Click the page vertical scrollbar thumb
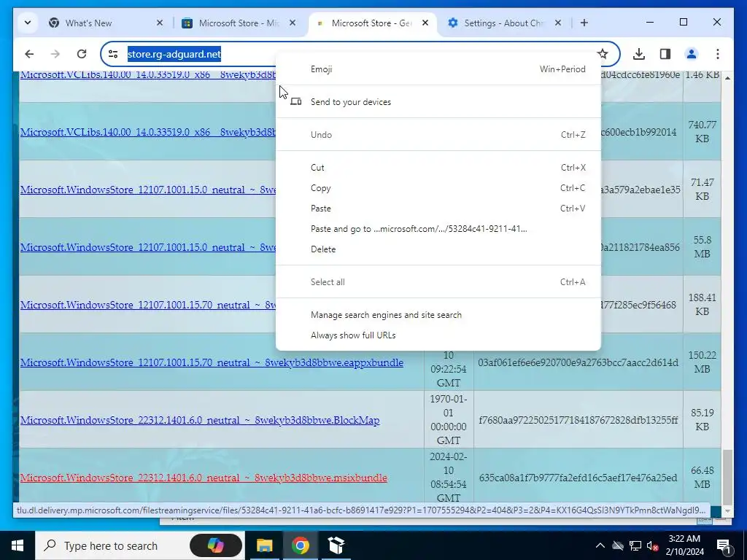747x560 pixels. (727, 477)
